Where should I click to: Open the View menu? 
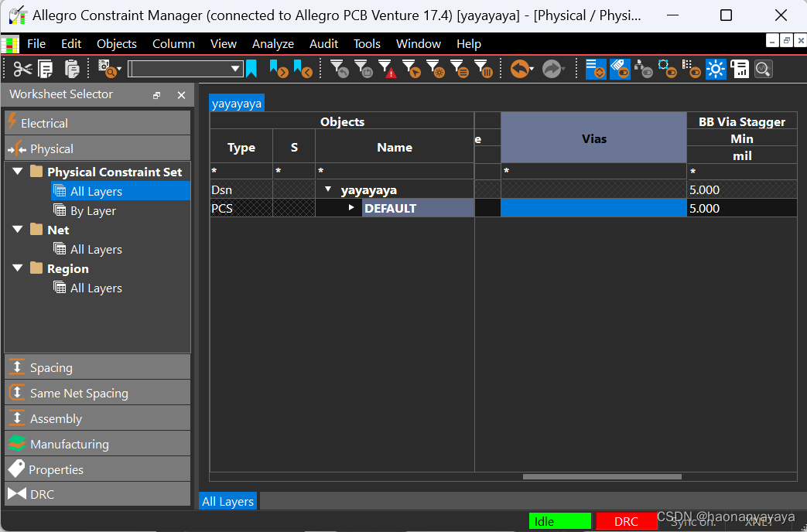coord(224,44)
